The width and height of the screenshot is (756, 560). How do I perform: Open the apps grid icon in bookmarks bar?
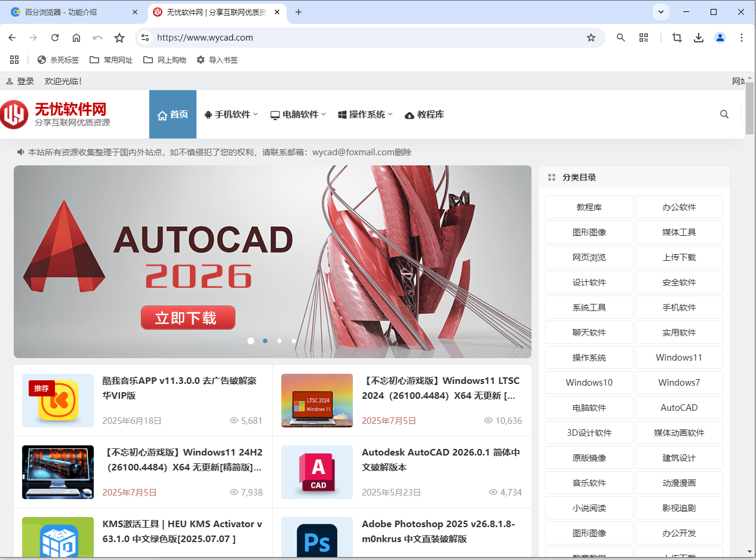point(14,60)
